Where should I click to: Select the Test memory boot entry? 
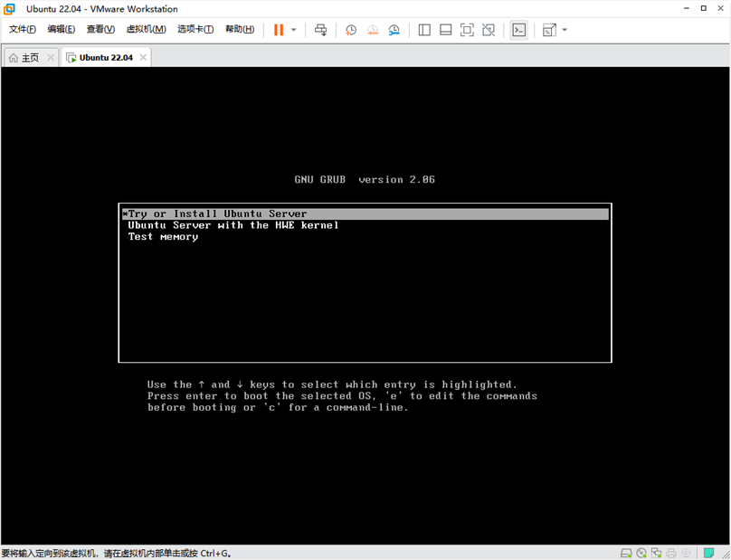point(365,237)
